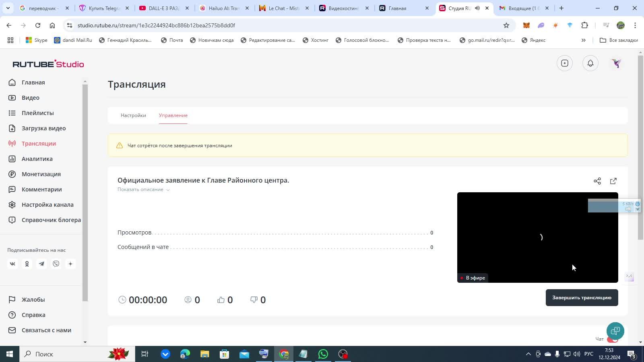Go to Плейлисты section
Image resolution: width=644 pixels, height=362 pixels.
click(x=38, y=113)
